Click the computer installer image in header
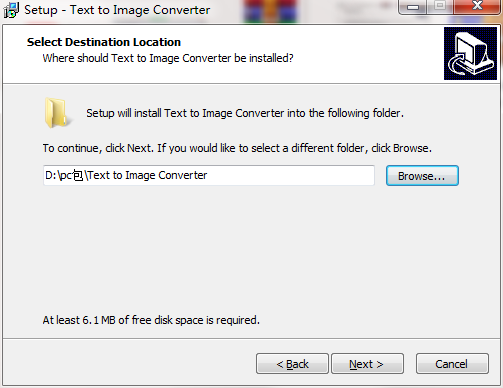This screenshot has width=503, height=388. (470, 53)
